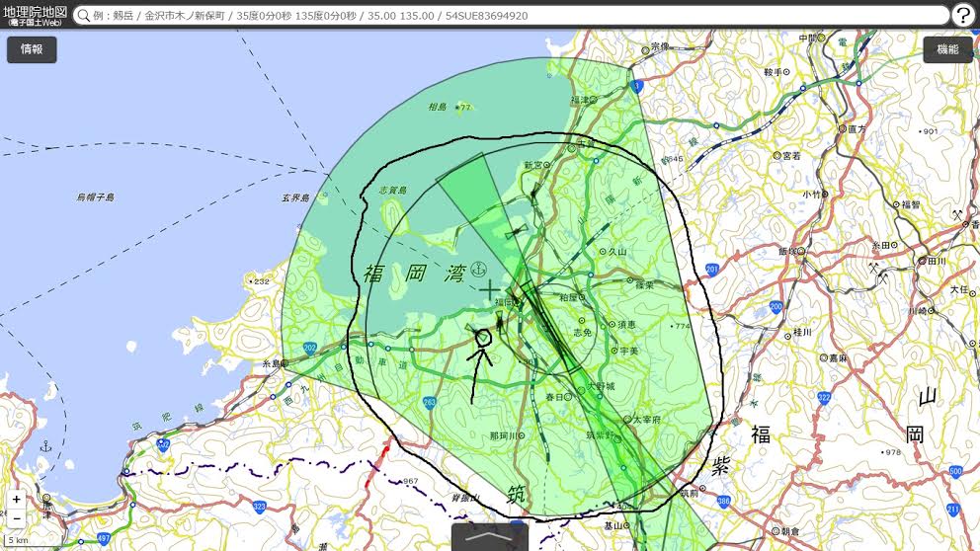This screenshot has height=551, width=980.
Task: Click the 朝倉 label
Action: [790, 531]
